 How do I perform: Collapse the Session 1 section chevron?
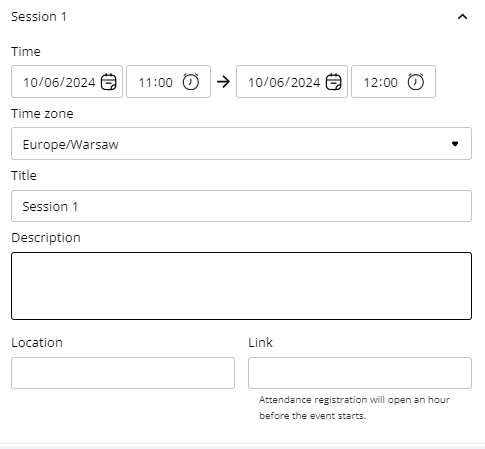(462, 17)
